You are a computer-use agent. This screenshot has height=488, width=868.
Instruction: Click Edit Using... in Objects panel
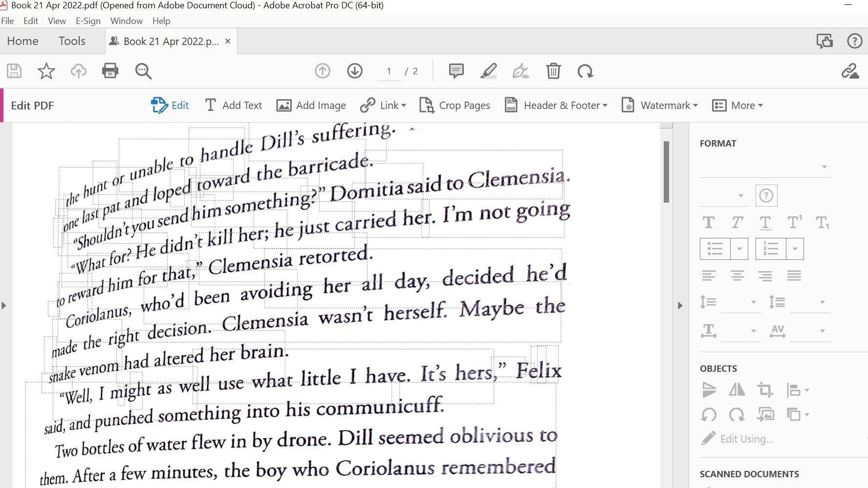coord(738,439)
